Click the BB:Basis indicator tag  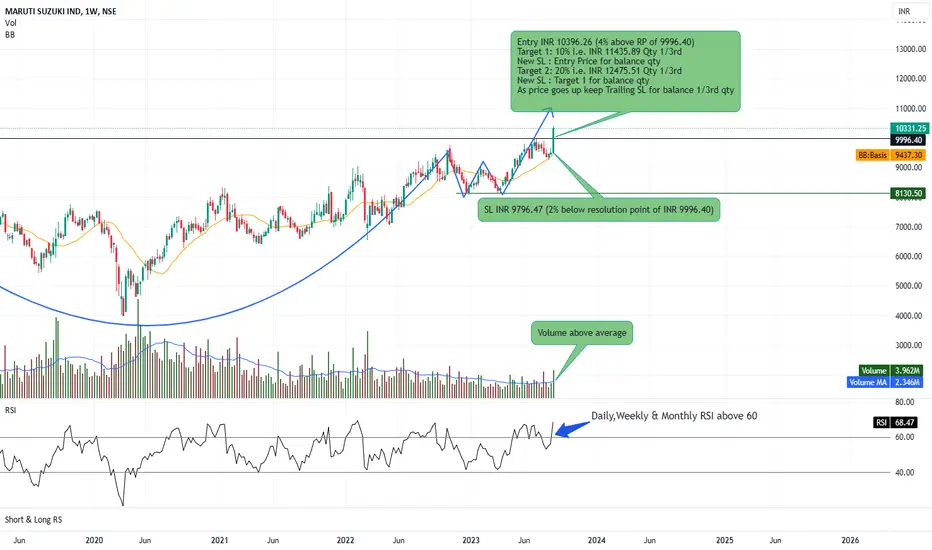point(873,155)
